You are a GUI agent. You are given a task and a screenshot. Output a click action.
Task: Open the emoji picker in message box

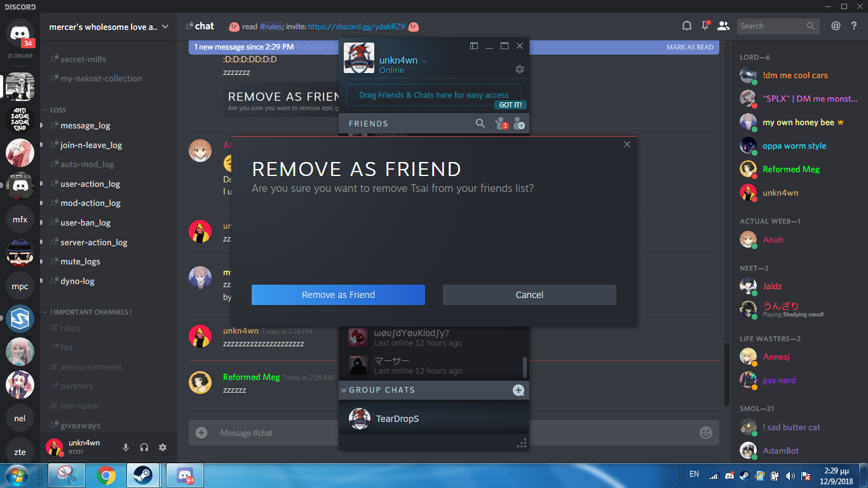pyautogui.click(x=705, y=433)
